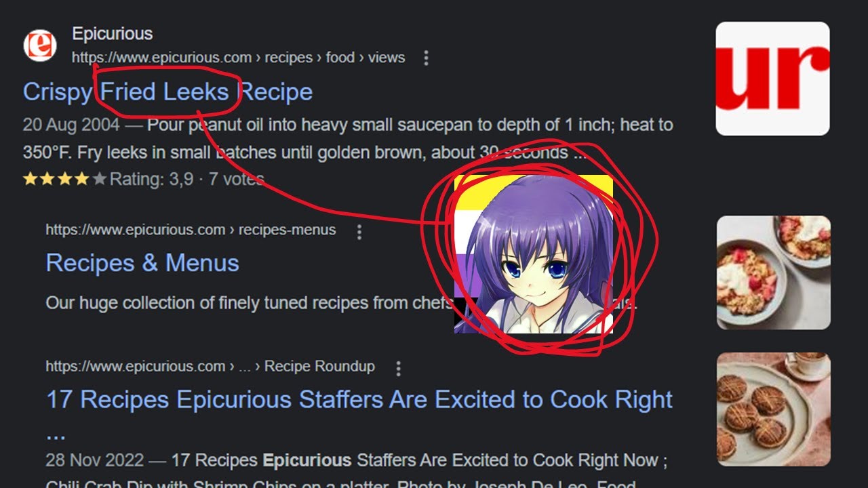Click the epicurious.com recipes-menus breadcrumb URL
This screenshot has width=868, height=488.
[x=191, y=230]
